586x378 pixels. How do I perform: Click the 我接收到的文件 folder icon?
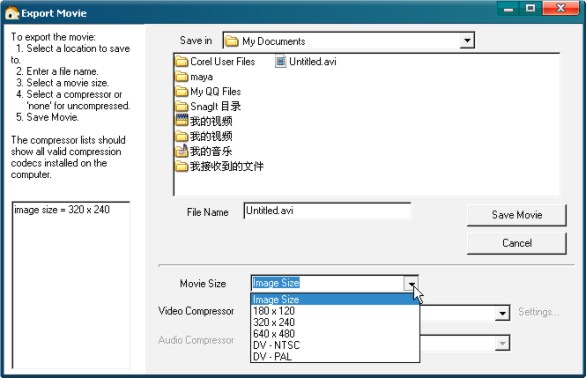[182, 166]
